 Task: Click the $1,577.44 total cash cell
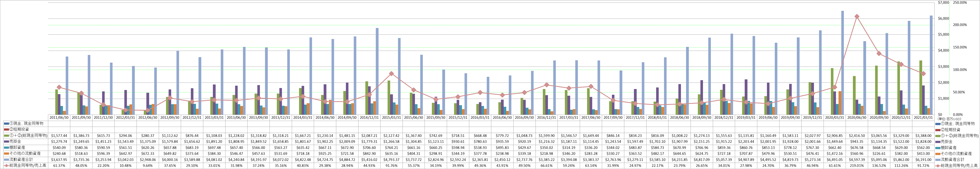pyautogui.click(x=59, y=136)
